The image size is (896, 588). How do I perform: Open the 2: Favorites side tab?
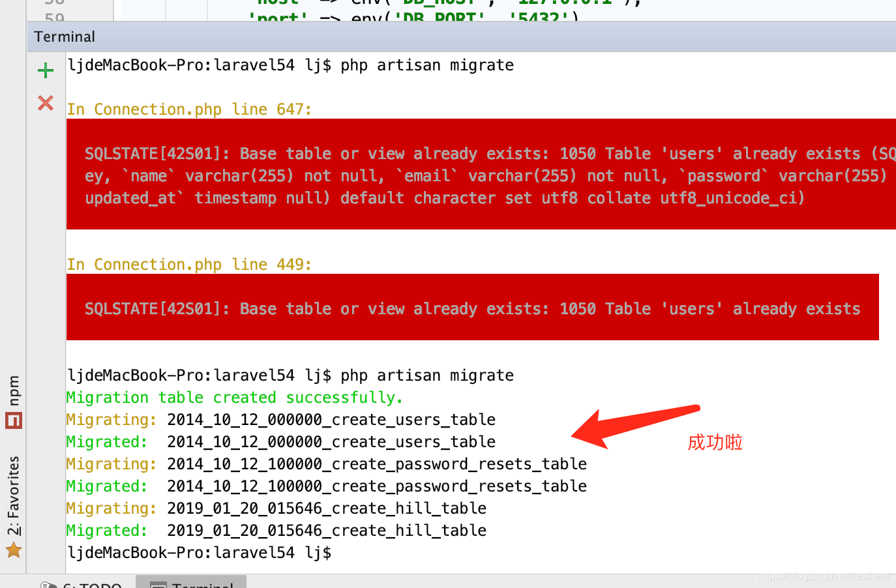[x=14, y=507]
